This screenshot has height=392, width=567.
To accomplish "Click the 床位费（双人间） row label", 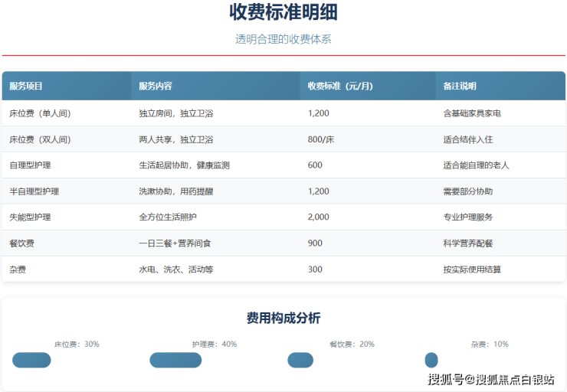I will coord(40,139).
